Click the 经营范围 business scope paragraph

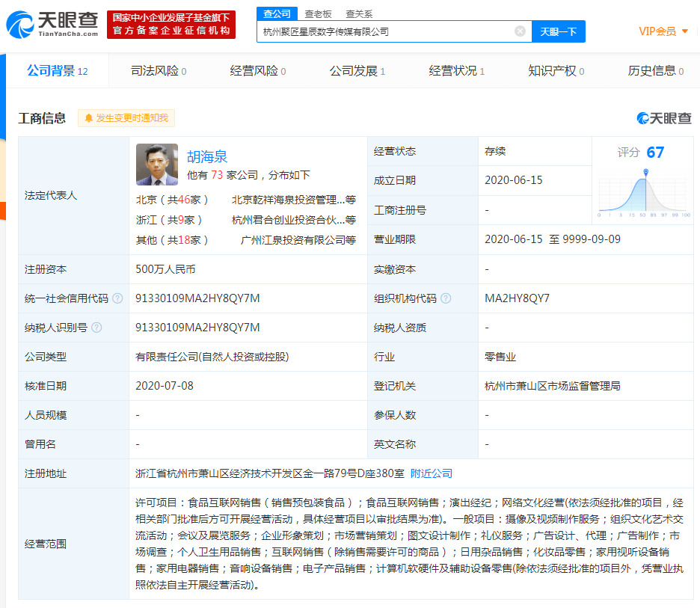click(409, 544)
